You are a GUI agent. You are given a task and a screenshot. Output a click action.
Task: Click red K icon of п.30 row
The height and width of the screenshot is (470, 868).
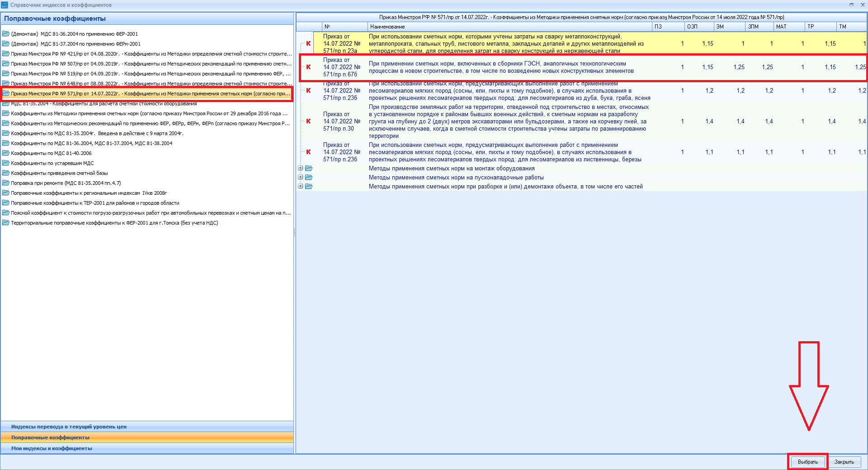pos(308,122)
